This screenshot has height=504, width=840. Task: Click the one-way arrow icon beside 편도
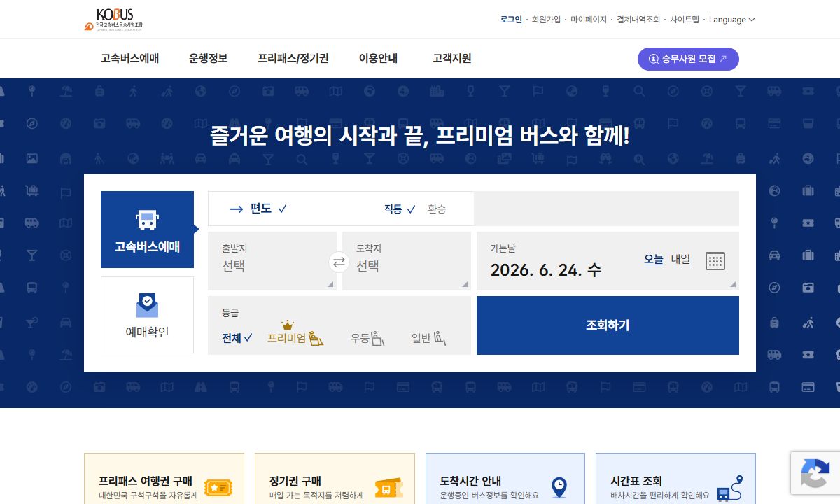tap(236, 209)
